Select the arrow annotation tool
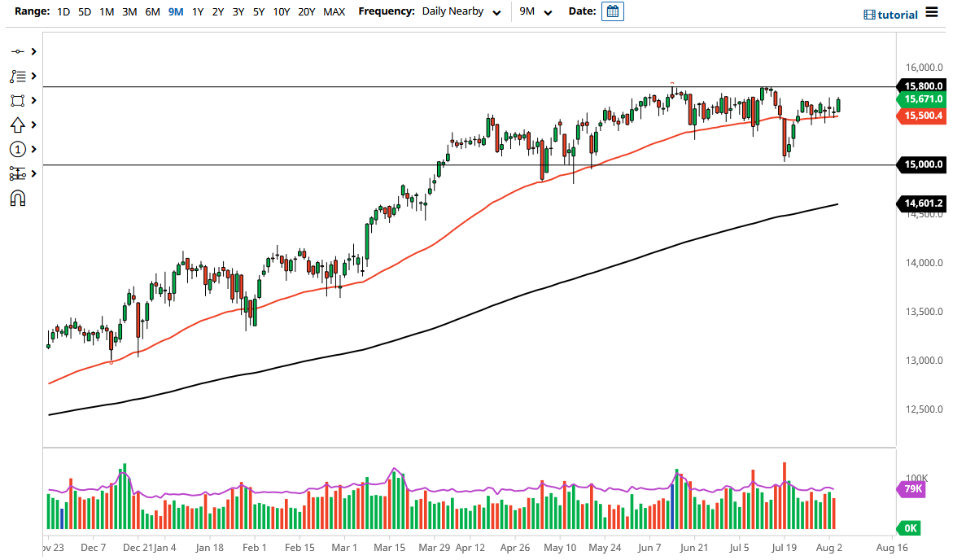 [x=18, y=125]
